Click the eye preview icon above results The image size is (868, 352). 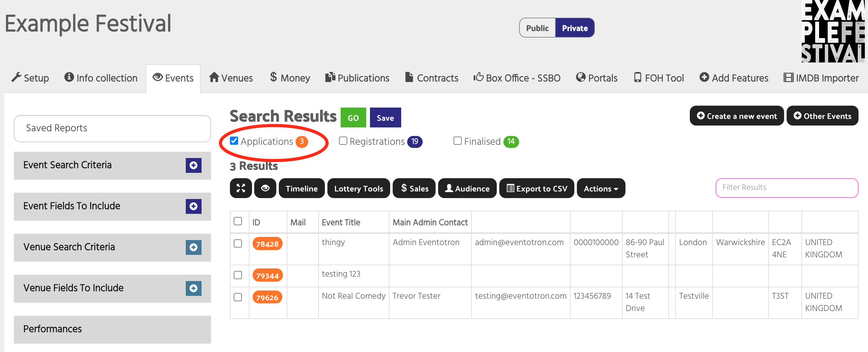[x=265, y=188]
